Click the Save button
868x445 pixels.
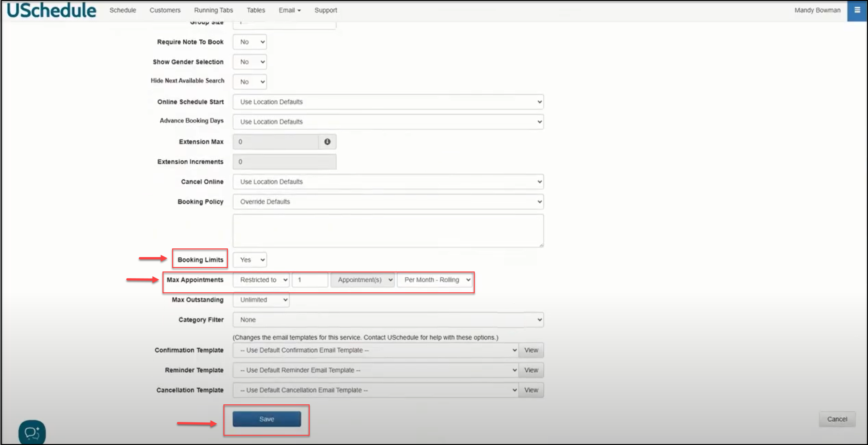267,419
